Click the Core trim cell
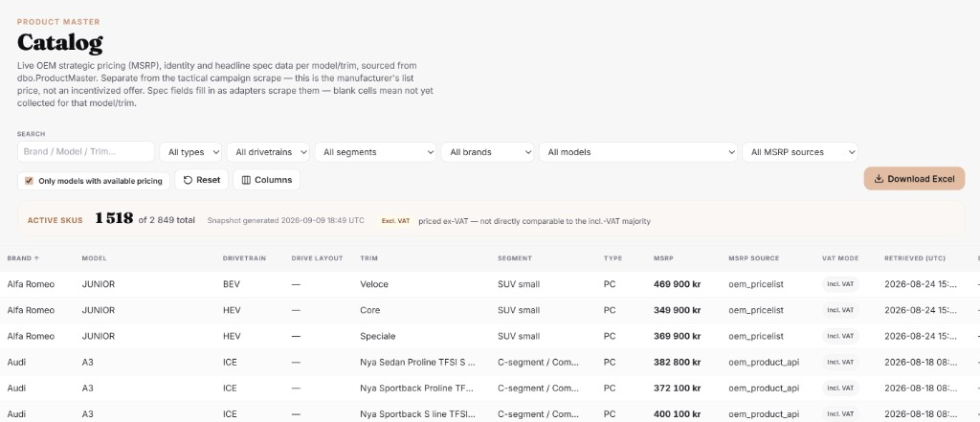The image size is (980, 422). [x=370, y=310]
